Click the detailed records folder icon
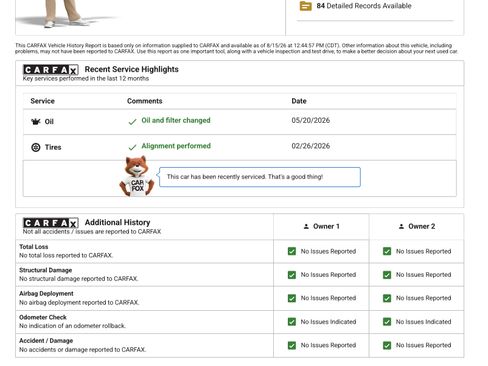Screen dimensions: 488x366 point(305,6)
